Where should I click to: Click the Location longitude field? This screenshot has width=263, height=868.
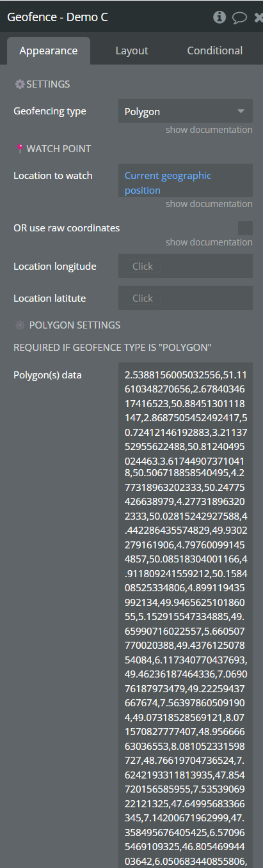point(186,266)
